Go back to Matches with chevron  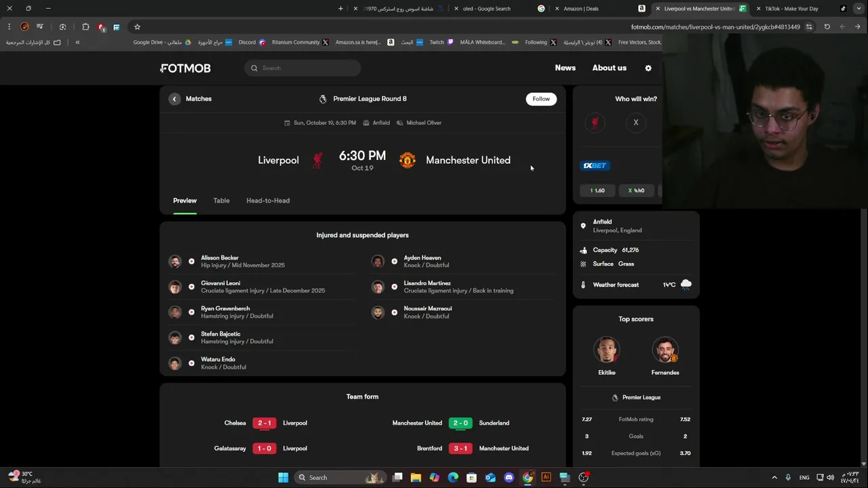(174, 99)
